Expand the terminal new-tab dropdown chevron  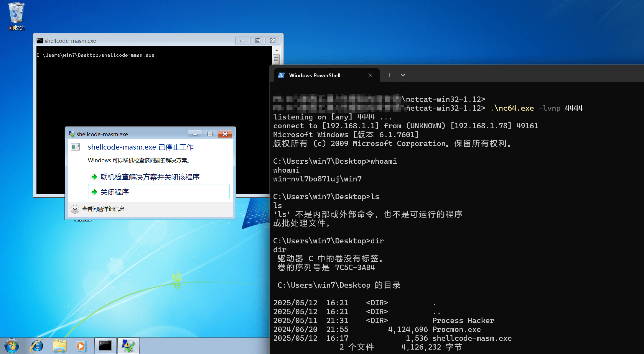(x=403, y=75)
